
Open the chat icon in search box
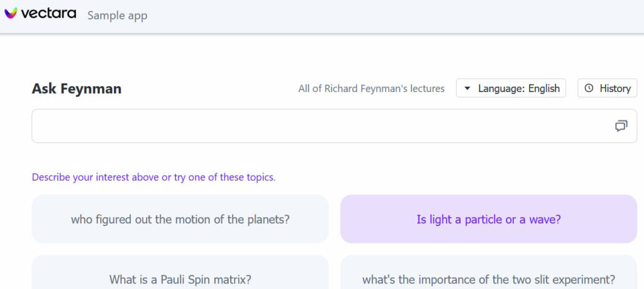pyautogui.click(x=621, y=126)
